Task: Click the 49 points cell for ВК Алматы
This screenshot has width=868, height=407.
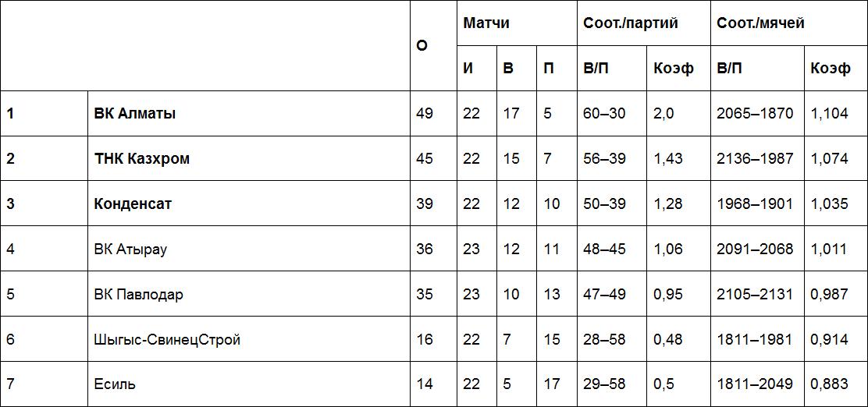Action: coord(425,113)
